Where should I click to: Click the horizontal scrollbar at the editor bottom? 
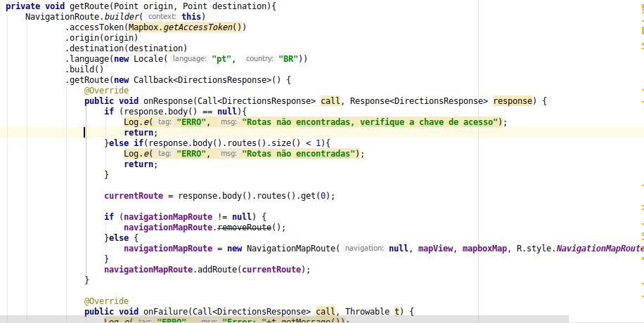[284, 319]
